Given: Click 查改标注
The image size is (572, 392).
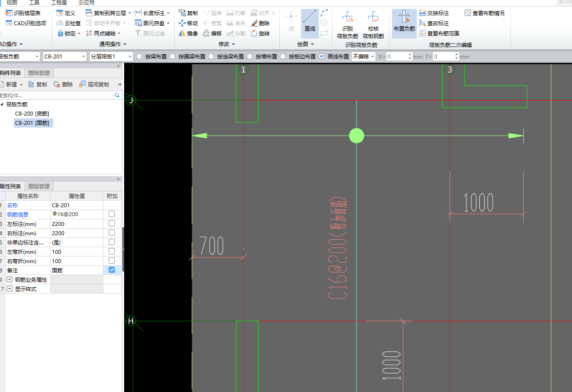Looking at the screenshot, I should coord(434,23).
